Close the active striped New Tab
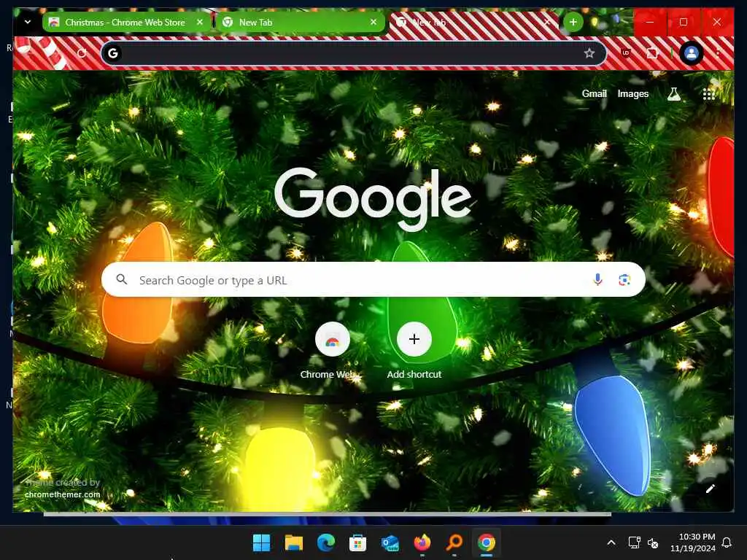 coord(547,22)
